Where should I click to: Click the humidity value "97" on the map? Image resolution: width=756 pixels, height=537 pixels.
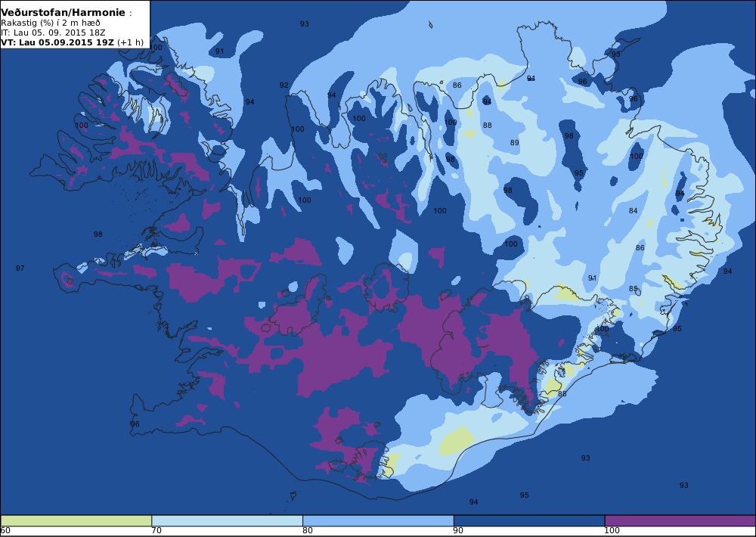pyautogui.click(x=20, y=268)
